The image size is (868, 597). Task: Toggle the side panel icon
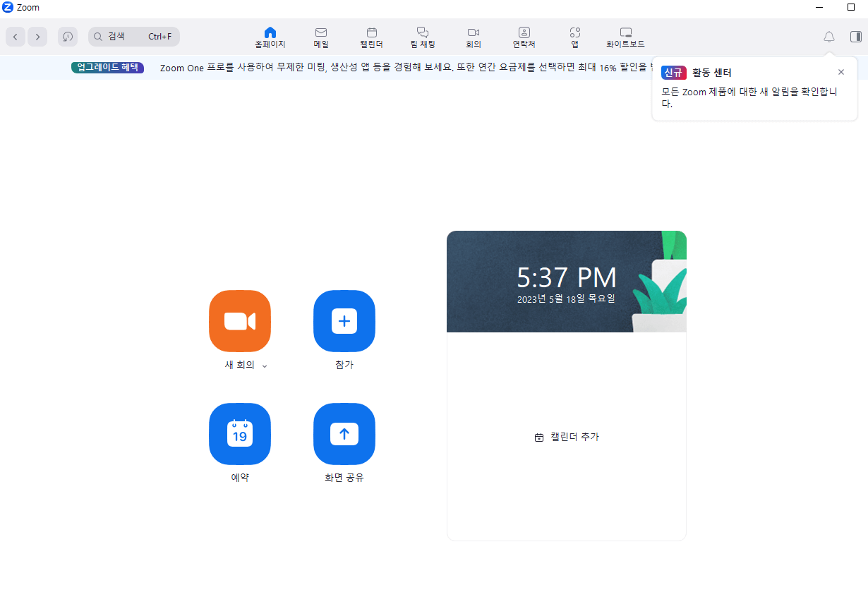click(x=855, y=37)
